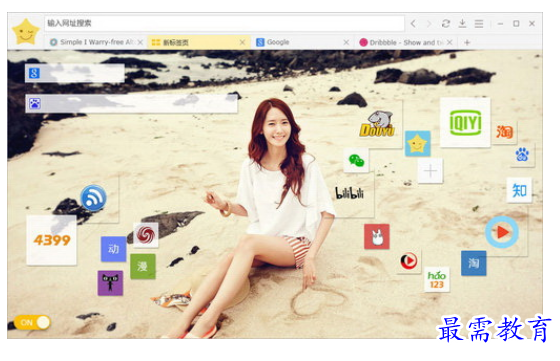The width and height of the screenshot is (560, 361).
Task: Close the Google tab
Action: pos(346,42)
